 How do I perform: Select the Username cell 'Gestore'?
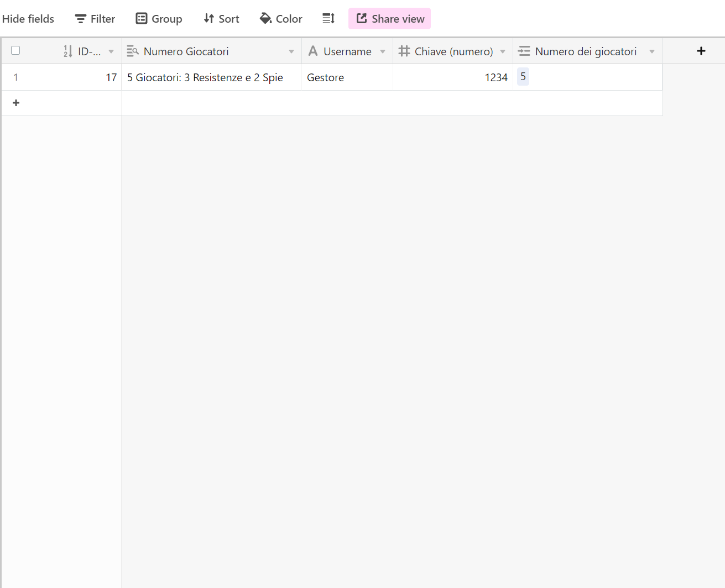347,77
